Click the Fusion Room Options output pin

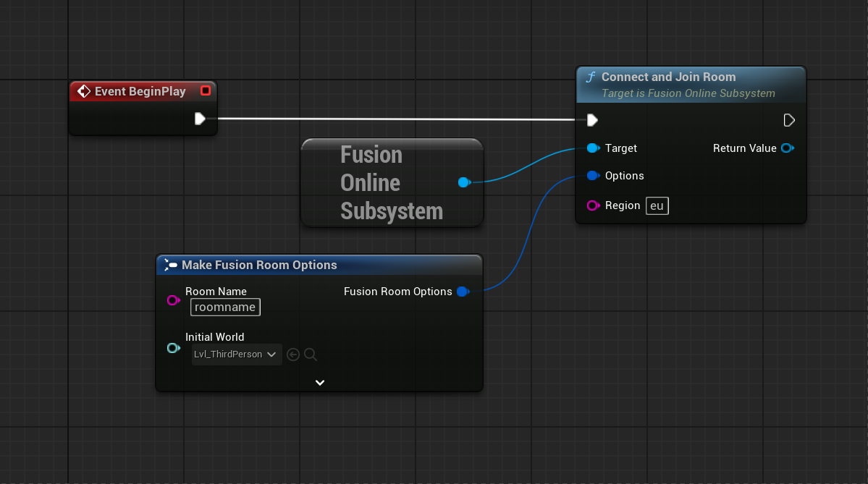click(x=463, y=292)
